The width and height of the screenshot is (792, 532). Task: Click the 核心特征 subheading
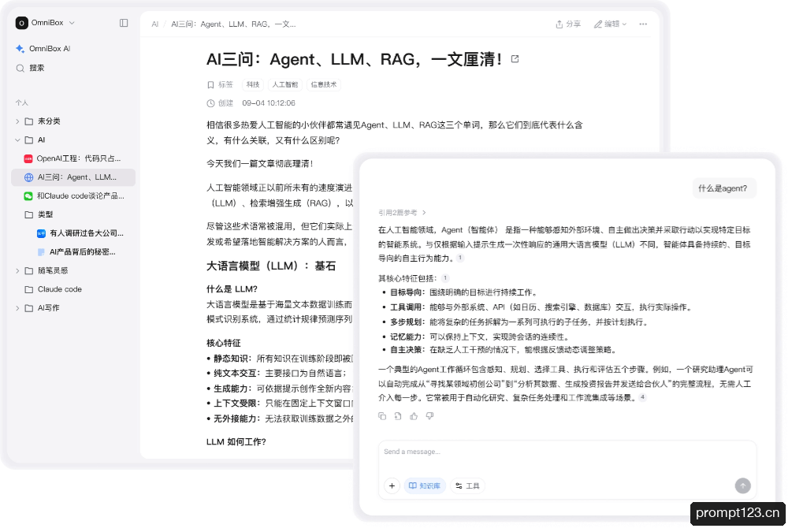click(x=224, y=343)
